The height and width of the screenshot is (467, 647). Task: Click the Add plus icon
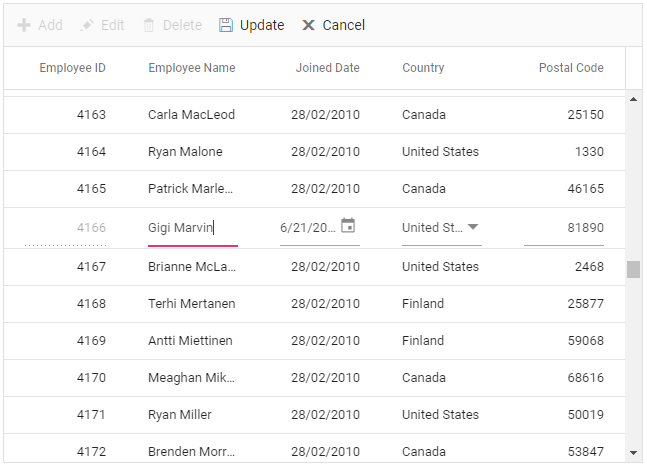[x=24, y=25]
